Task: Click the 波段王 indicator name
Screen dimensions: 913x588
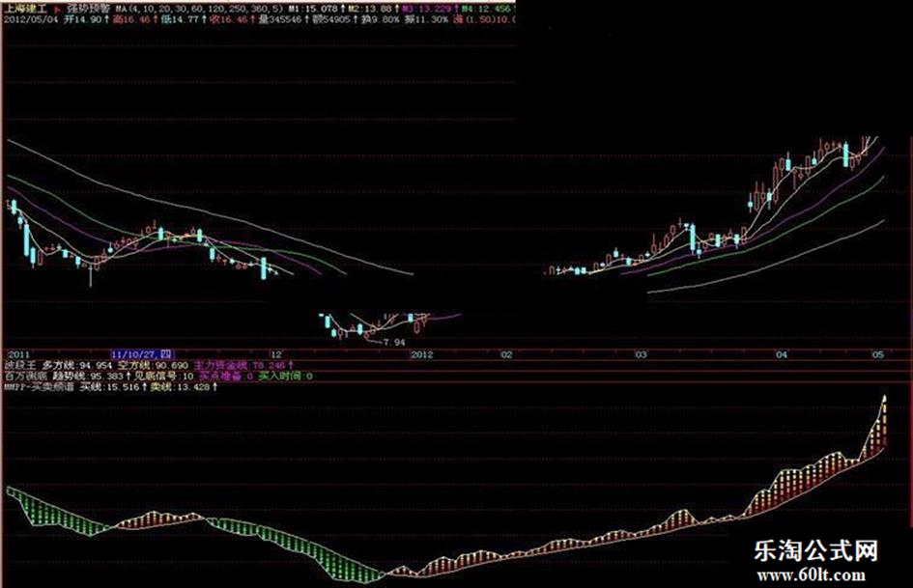Action: pos(19,366)
